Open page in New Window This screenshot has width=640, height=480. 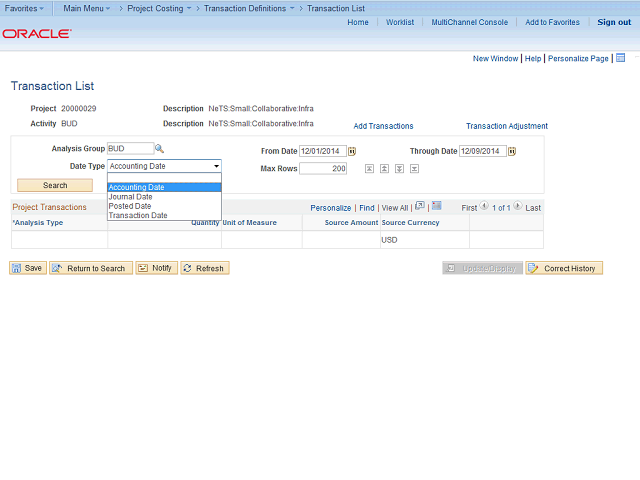click(x=496, y=58)
